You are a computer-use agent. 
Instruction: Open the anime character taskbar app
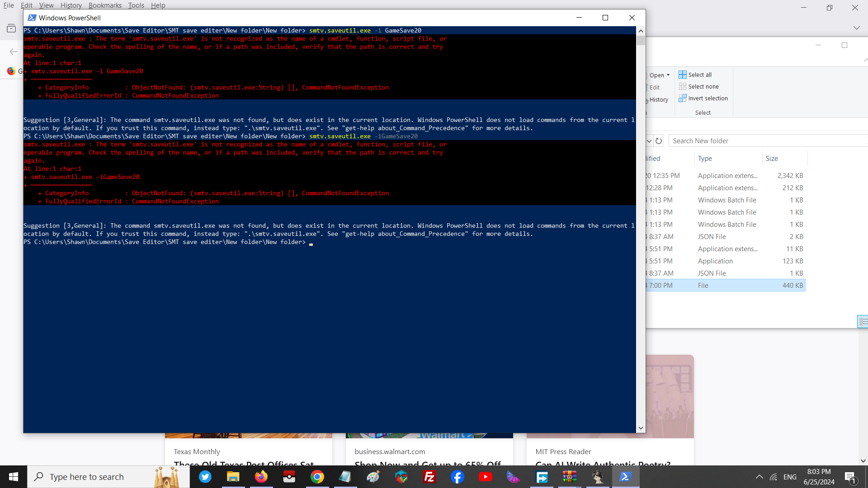tap(598, 477)
